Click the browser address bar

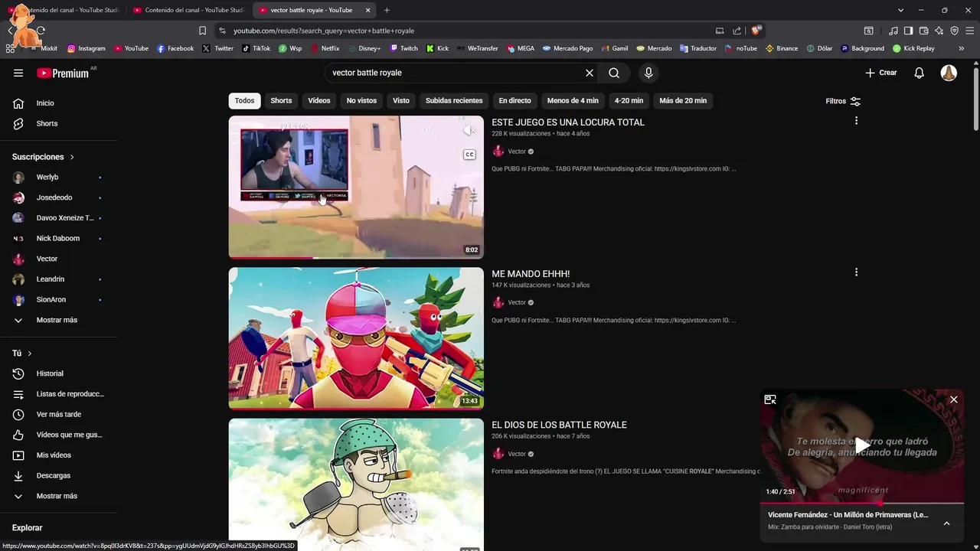[x=469, y=31]
